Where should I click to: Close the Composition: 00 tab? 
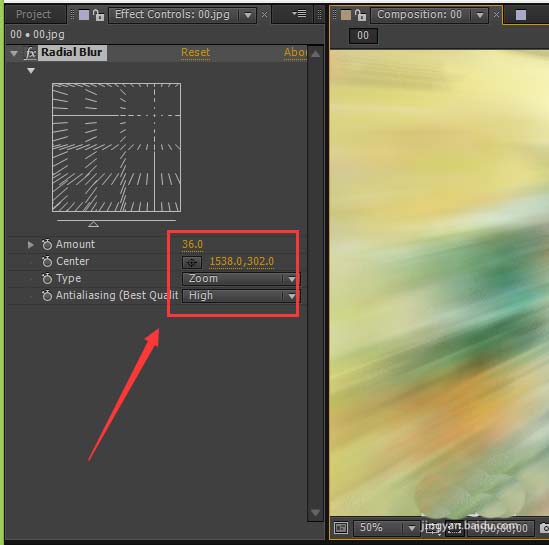pyautogui.click(x=496, y=15)
